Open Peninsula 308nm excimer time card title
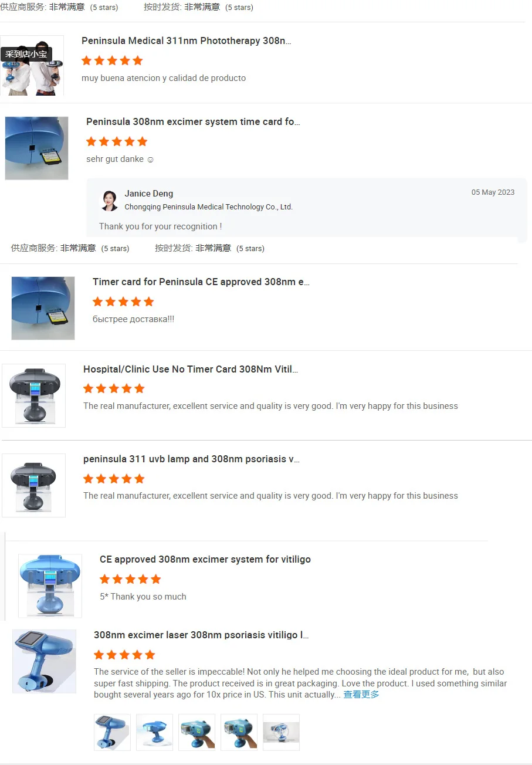The width and height of the screenshot is (532, 765). pyautogui.click(x=193, y=121)
